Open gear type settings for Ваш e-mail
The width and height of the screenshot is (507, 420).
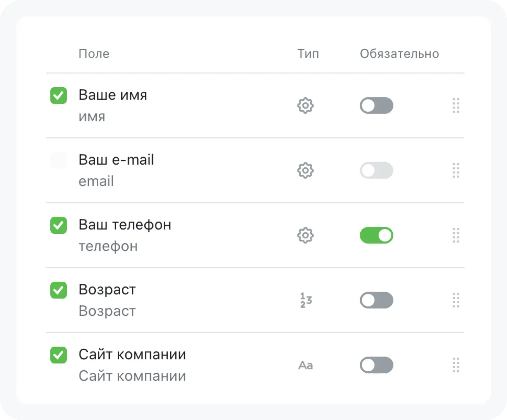[305, 170]
